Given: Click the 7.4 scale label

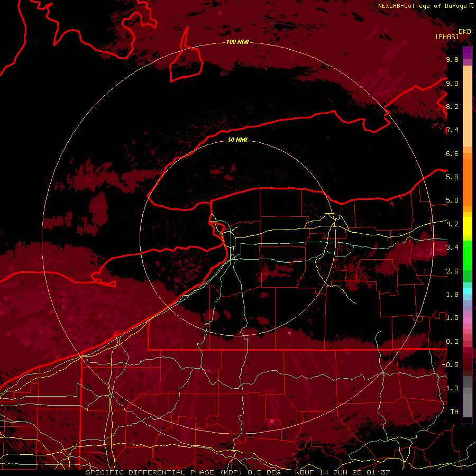Looking at the screenshot, I should (x=452, y=130).
